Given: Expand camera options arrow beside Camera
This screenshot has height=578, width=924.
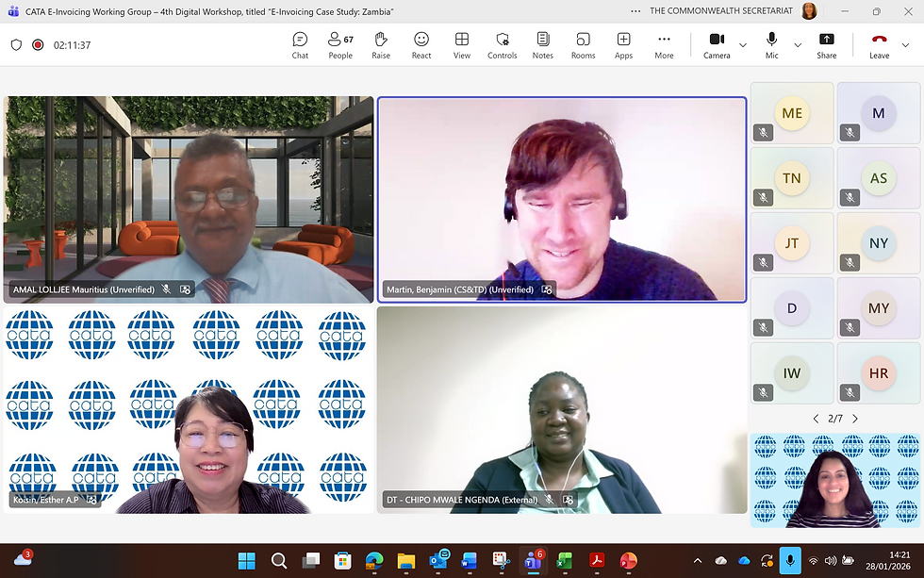Looking at the screenshot, I should tap(743, 45).
